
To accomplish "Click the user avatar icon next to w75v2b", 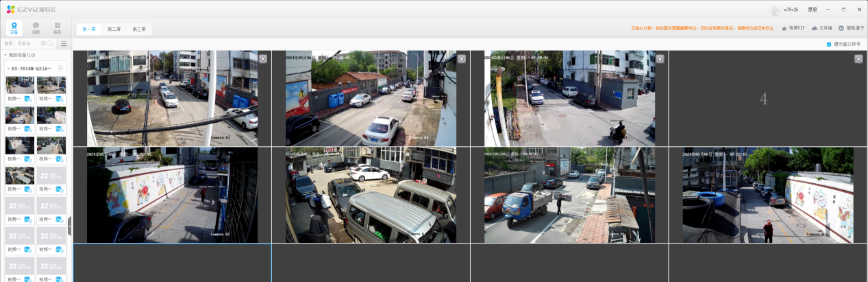I will [x=775, y=10].
